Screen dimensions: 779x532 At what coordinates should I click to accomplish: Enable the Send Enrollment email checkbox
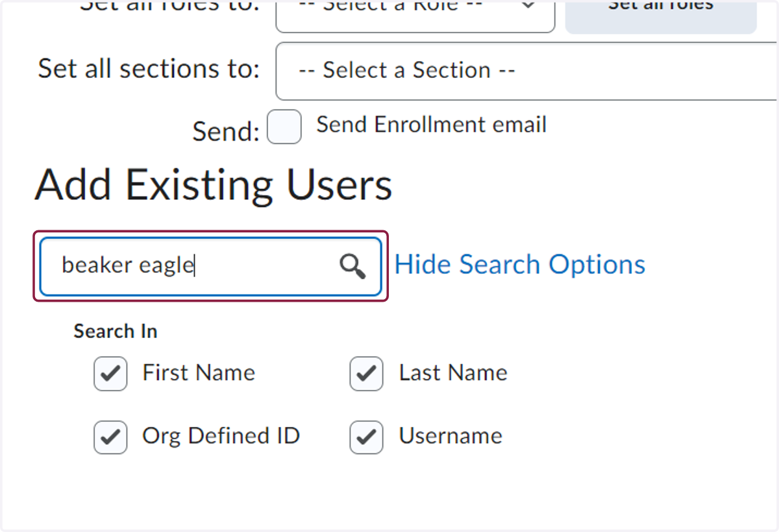(x=284, y=127)
